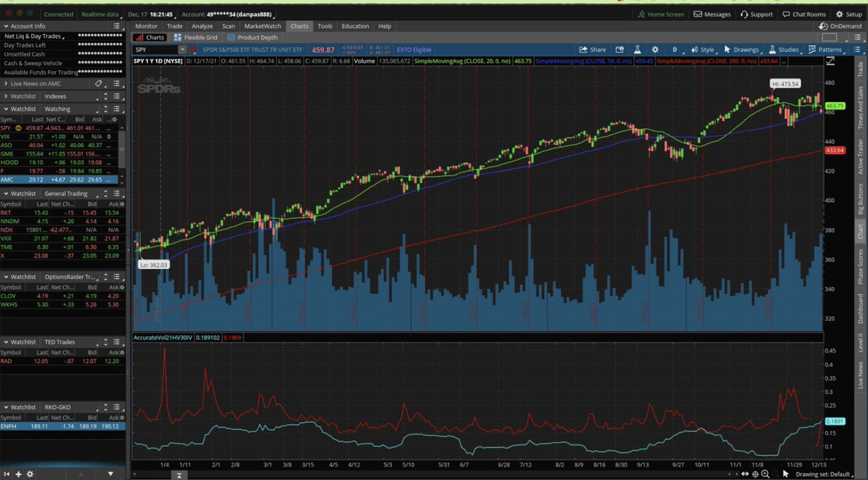Expand the Live News on AMC section
Viewport: 868px width, 480px height.
pos(6,84)
